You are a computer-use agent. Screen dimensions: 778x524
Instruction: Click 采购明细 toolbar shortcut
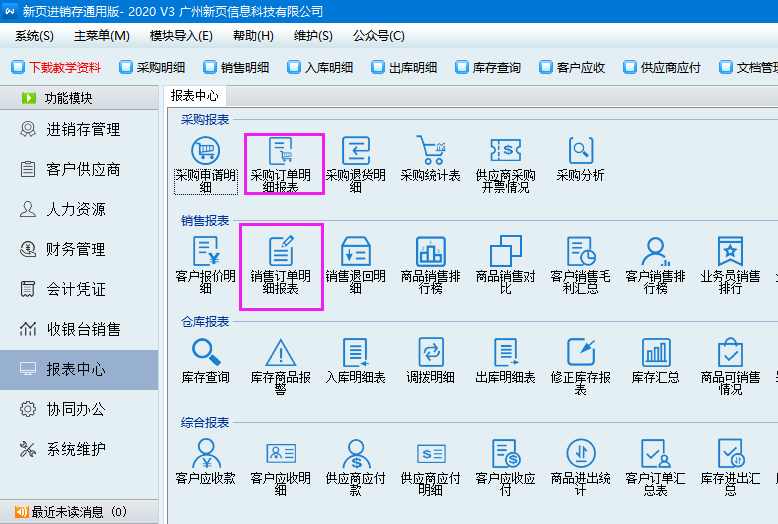tap(152, 67)
